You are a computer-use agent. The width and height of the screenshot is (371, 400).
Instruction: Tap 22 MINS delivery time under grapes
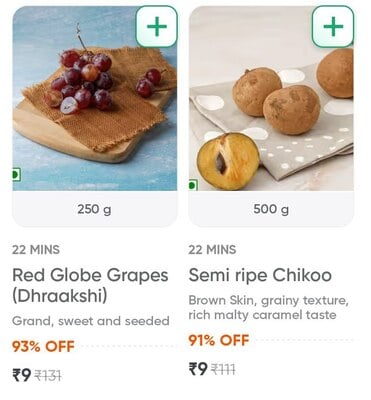click(x=36, y=250)
